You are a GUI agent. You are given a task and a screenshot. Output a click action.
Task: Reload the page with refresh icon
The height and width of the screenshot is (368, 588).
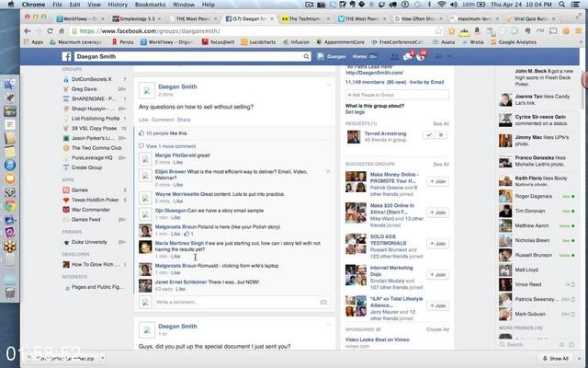(50, 31)
